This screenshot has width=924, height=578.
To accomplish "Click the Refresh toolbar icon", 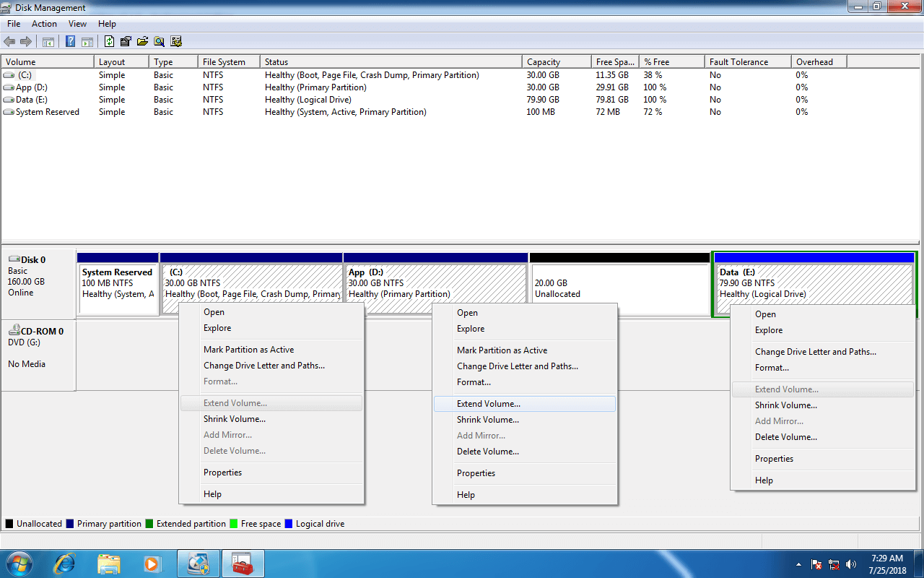I will click(110, 42).
